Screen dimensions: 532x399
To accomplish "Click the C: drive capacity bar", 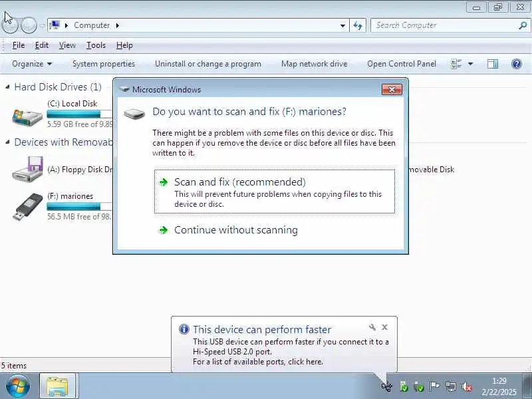I will coord(79,114).
